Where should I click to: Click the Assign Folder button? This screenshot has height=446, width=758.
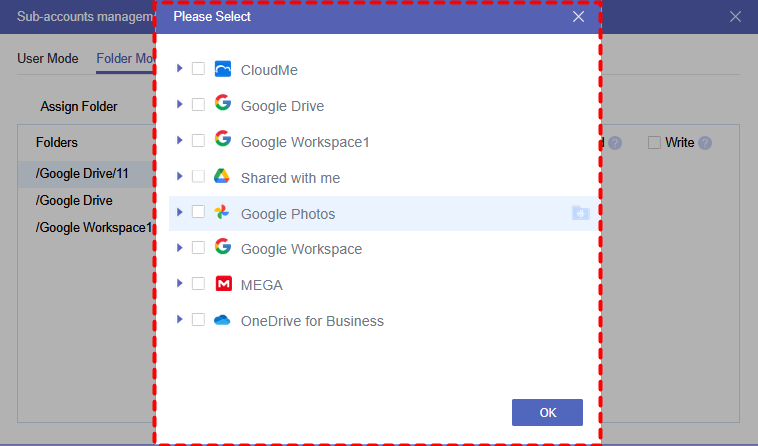click(79, 106)
